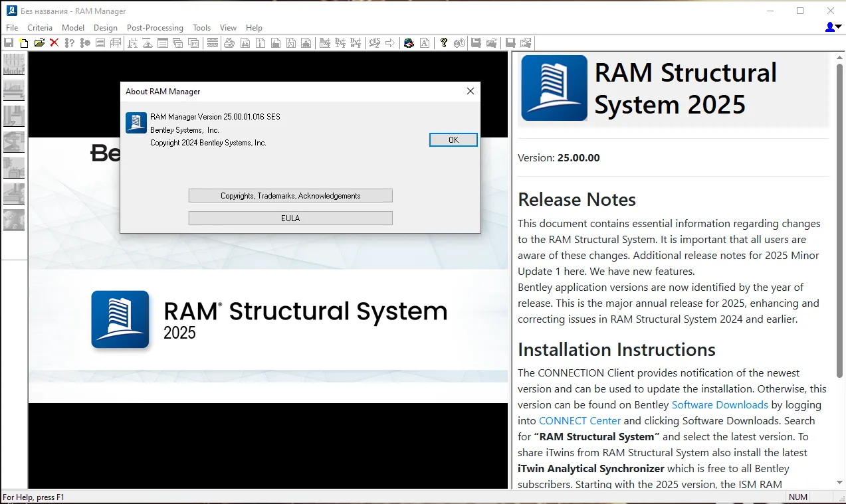Click the lined text document toolbar icon
This screenshot has height=504, width=846.
point(100,43)
